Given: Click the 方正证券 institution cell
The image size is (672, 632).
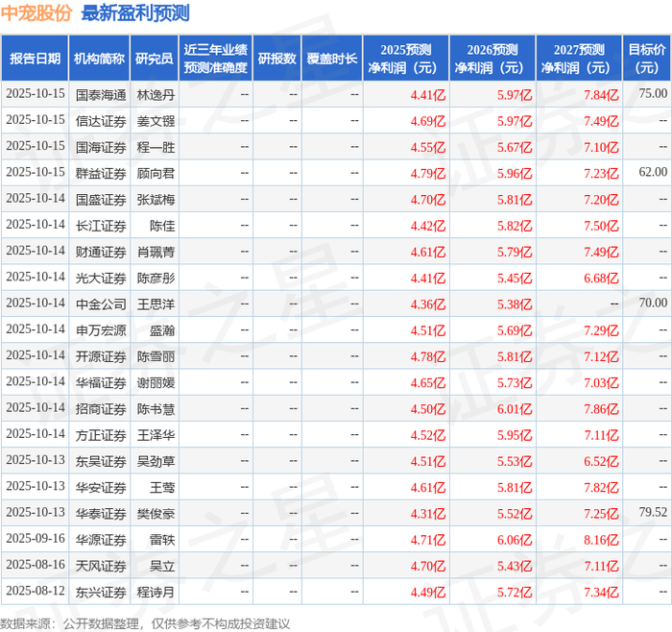Looking at the screenshot, I should (101, 435).
